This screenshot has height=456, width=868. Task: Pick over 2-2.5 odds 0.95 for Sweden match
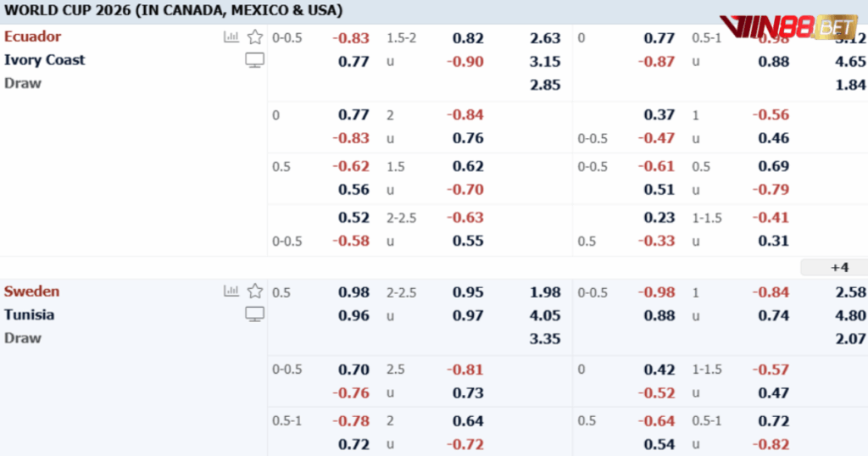click(x=468, y=292)
